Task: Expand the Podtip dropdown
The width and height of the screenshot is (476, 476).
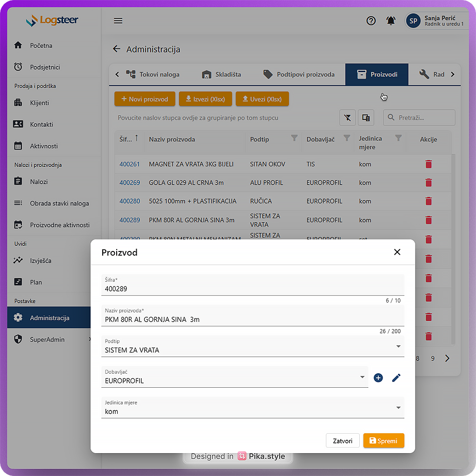Action: click(x=398, y=346)
